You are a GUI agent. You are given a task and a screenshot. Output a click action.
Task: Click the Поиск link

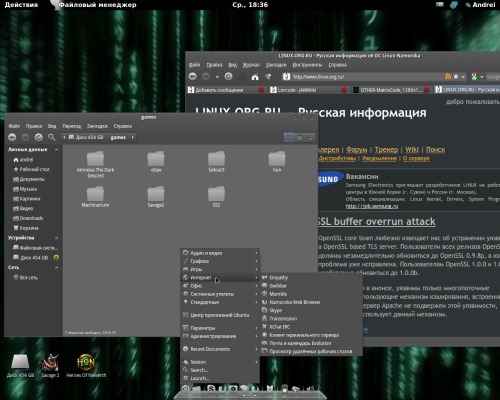[435, 149]
